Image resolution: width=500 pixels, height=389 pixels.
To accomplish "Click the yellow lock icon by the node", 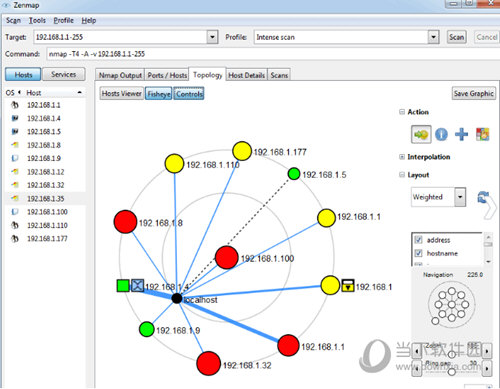I will tap(348, 286).
